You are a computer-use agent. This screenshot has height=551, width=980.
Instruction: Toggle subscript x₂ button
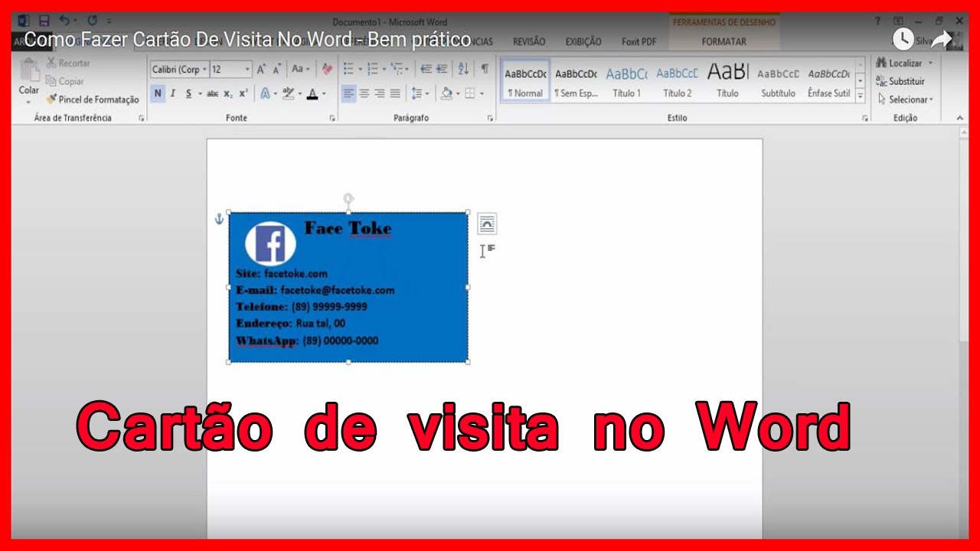pyautogui.click(x=228, y=93)
